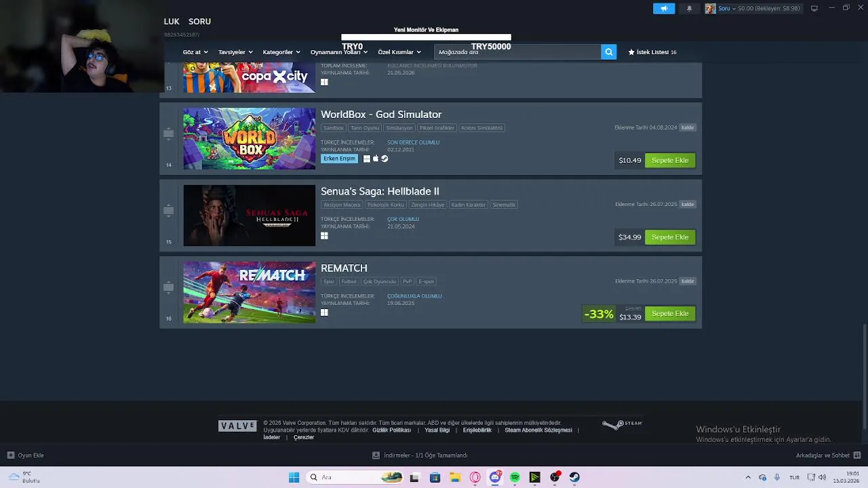This screenshot has width=868, height=488.
Task: Open the WorldBox game thumbnail
Action: pos(250,138)
